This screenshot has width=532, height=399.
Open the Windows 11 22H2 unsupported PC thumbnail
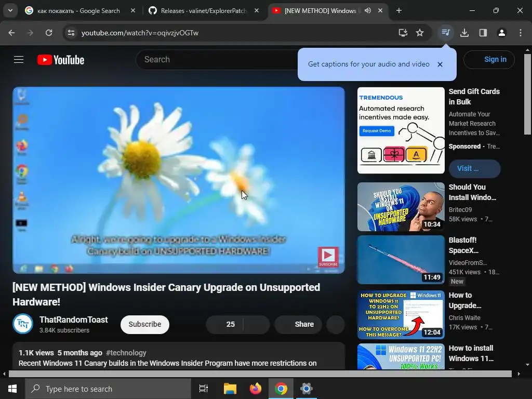tap(401, 356)
